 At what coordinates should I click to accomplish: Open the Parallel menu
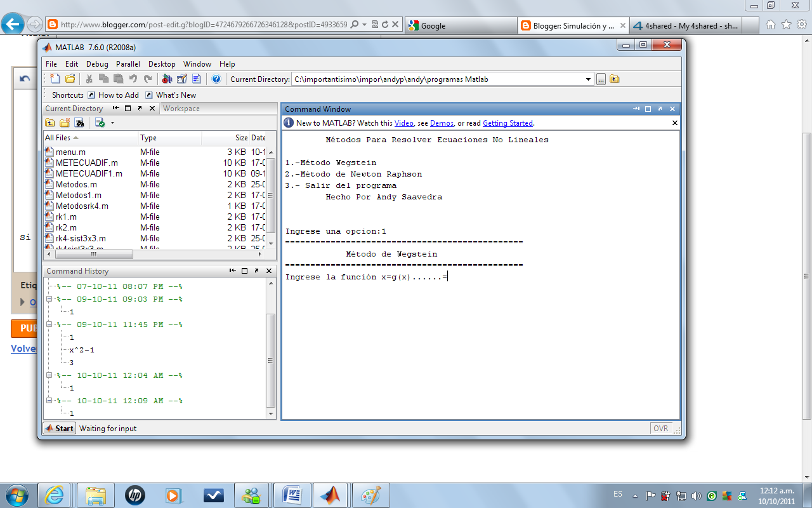(128, 64)
